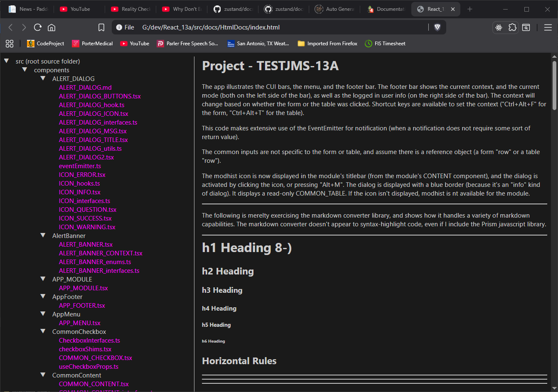Screen dimensions: 558x392
Task: Collapse the APP_MODULE folder
Action: coord(43,279)
